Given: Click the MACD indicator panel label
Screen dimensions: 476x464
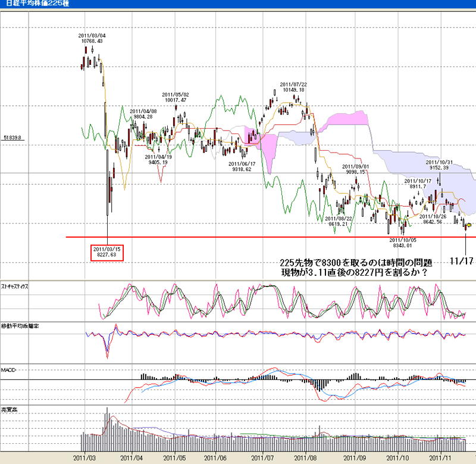Looking at the screenshot, I should pyautogui.click(x=8, y=370).
